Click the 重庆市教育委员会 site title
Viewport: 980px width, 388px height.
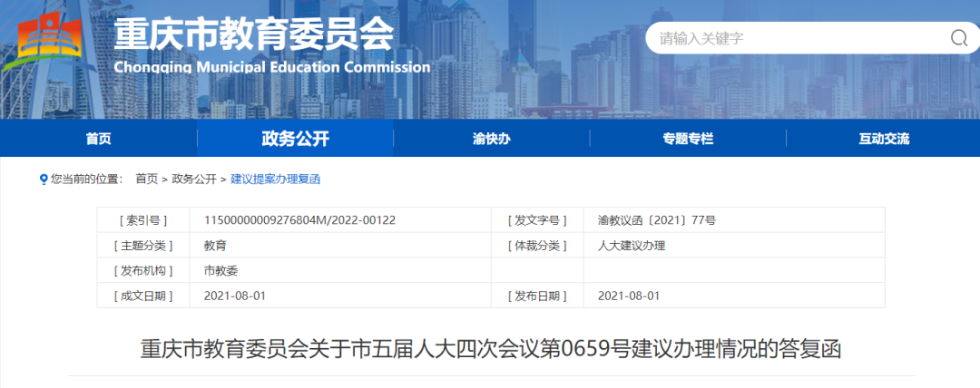254,34
